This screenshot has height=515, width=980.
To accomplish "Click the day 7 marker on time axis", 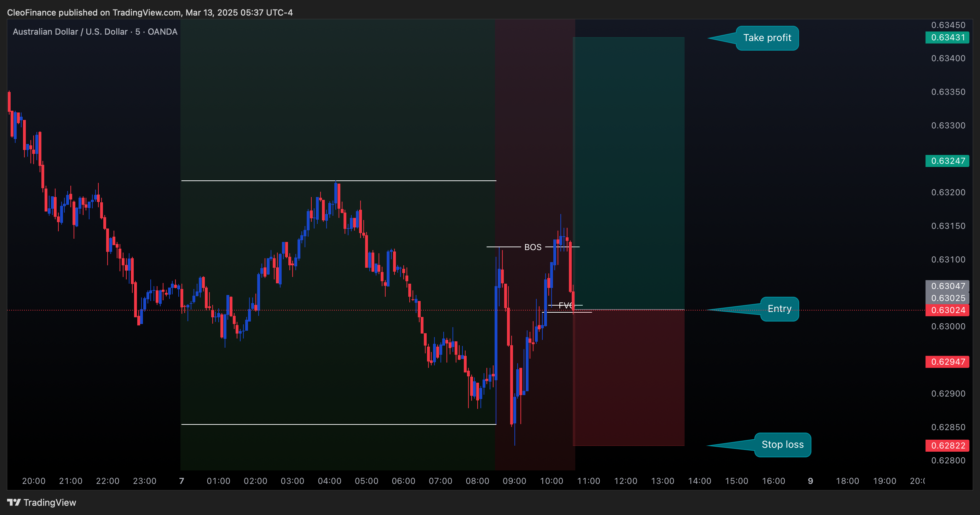I will [181, 481].
